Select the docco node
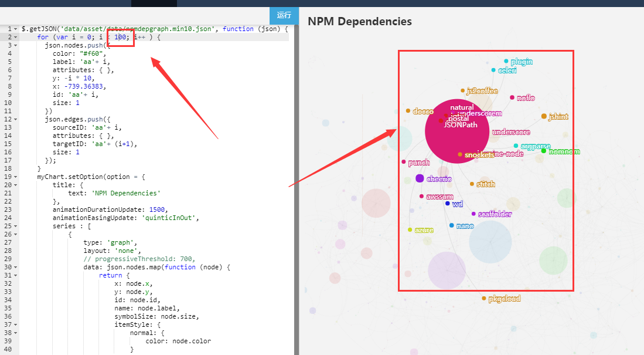The height and width of the screenshot is (355, 644). tap(408, 111)
